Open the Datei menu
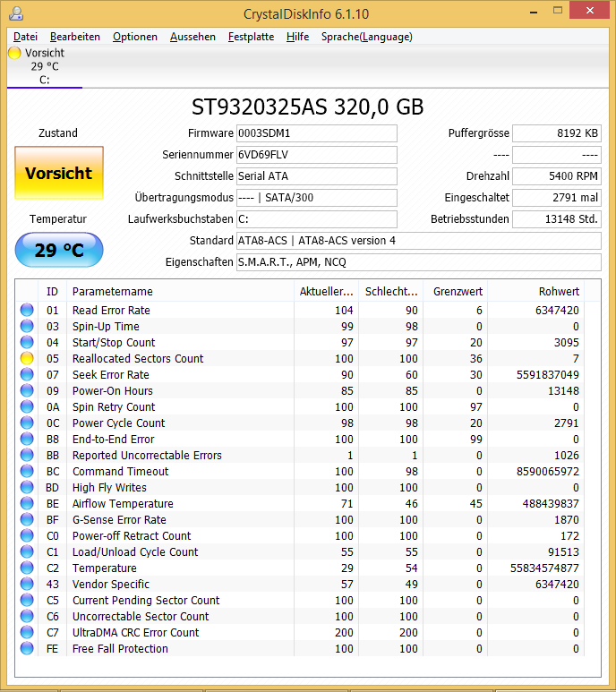 click(x=25, y=37)
